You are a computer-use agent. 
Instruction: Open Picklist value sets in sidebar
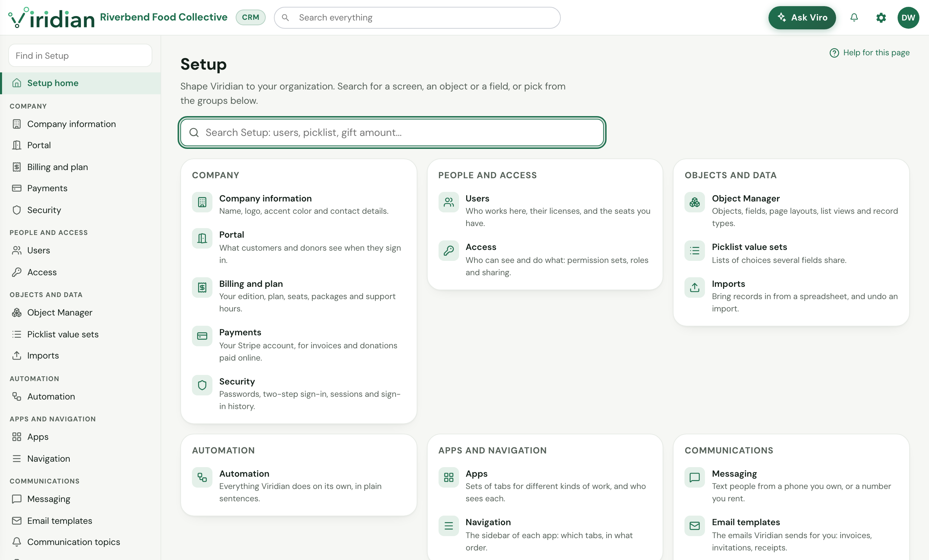coord(80,334)
